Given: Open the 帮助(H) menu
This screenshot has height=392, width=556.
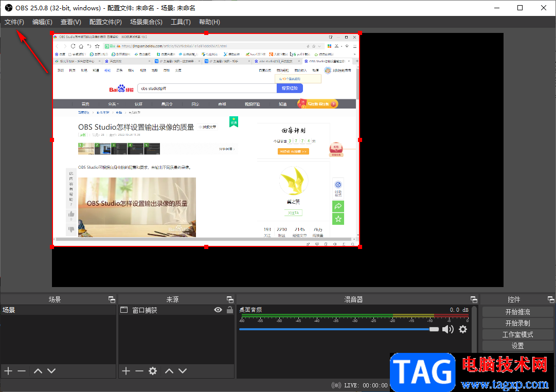Looking at the screenshot, I should [209, 22].
